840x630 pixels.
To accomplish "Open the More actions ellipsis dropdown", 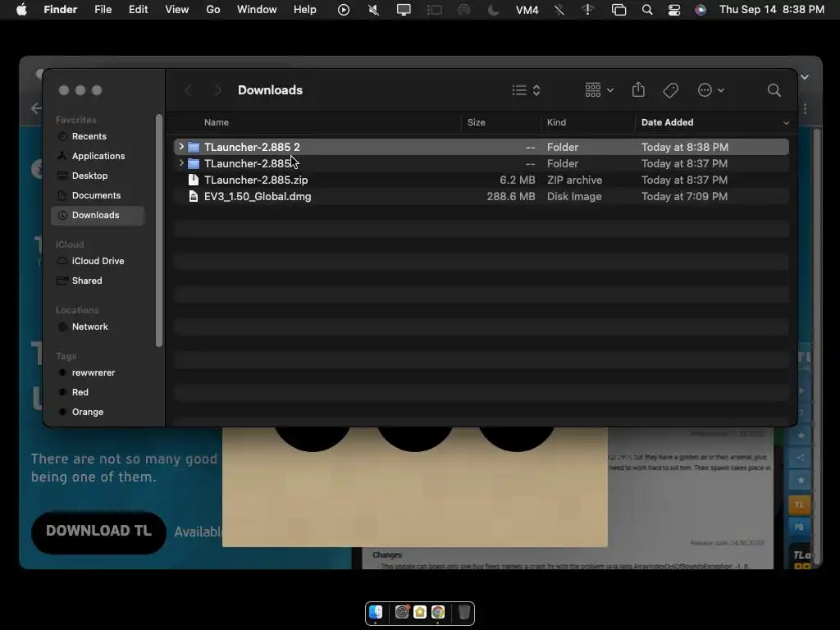I will 711,90.
